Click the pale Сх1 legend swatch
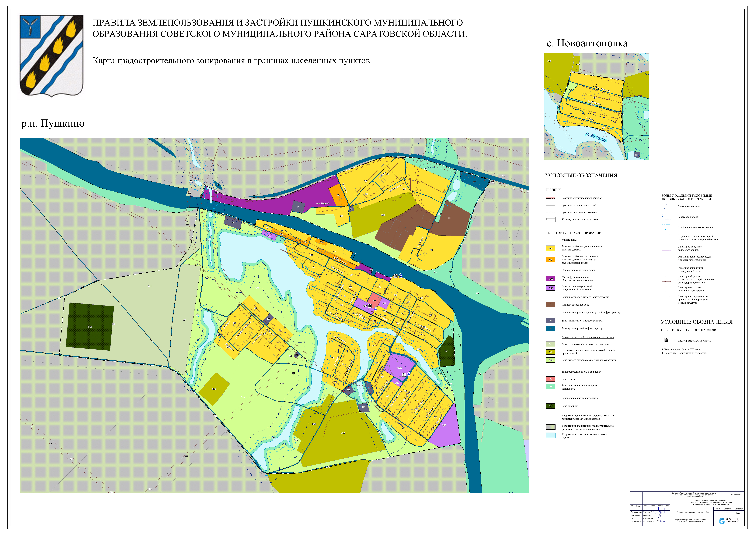Screen dimensions: 756x535 tap(551, 344)
